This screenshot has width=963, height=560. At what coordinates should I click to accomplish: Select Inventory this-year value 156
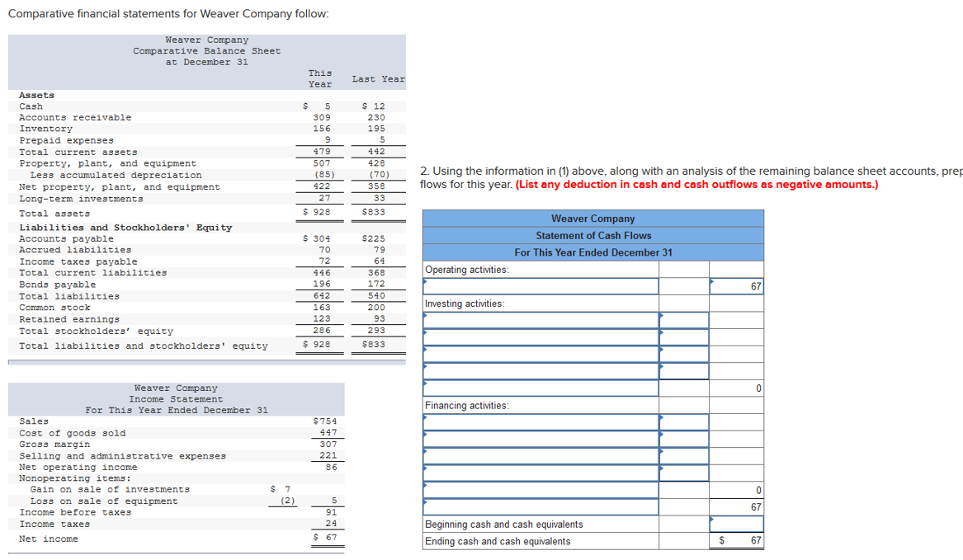322,129
